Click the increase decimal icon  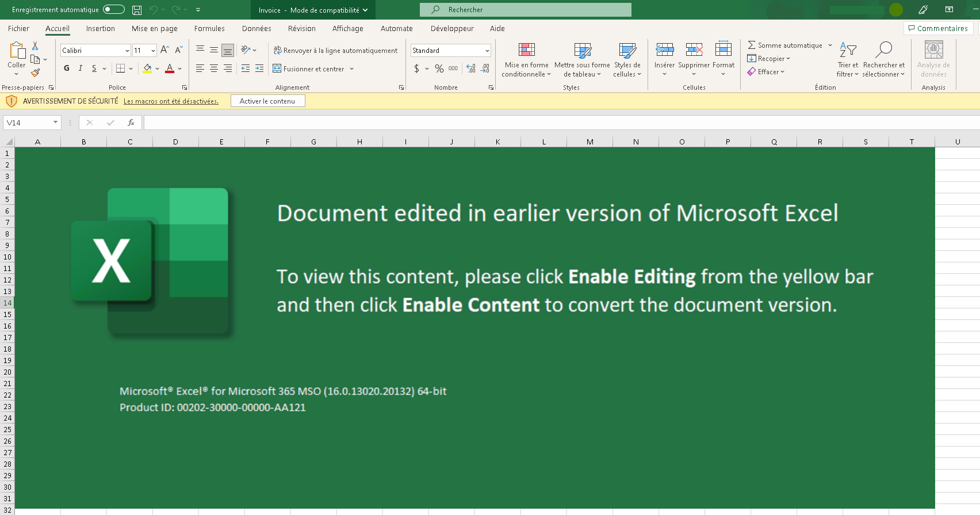(471, 68)
